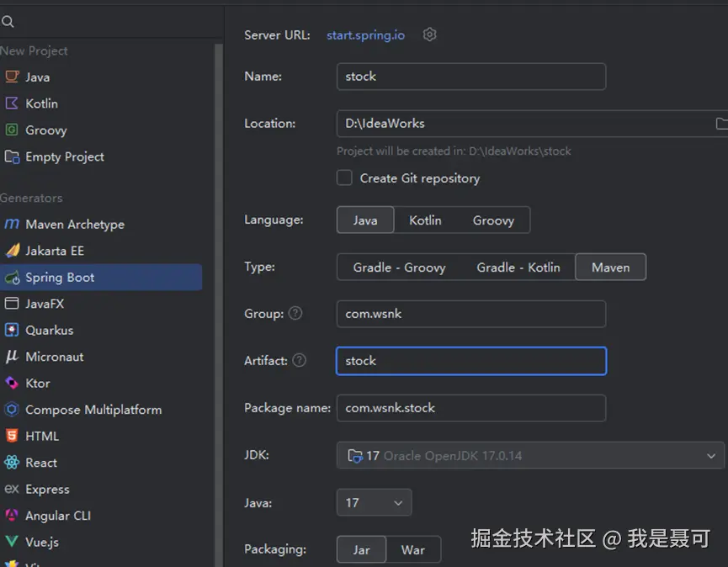Open the start.spring.io server link
Screen dimensions: 728x567
[x=365, y=35]
